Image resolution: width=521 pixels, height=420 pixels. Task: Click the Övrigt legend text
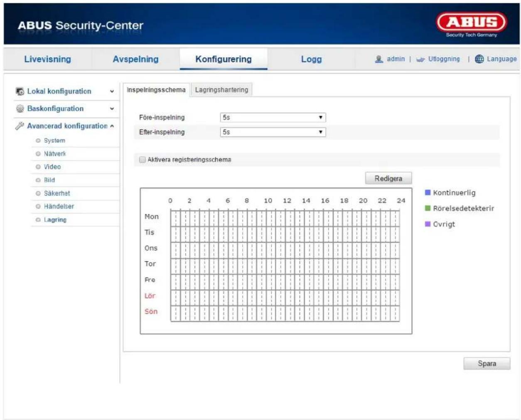(x=444, y=224)
